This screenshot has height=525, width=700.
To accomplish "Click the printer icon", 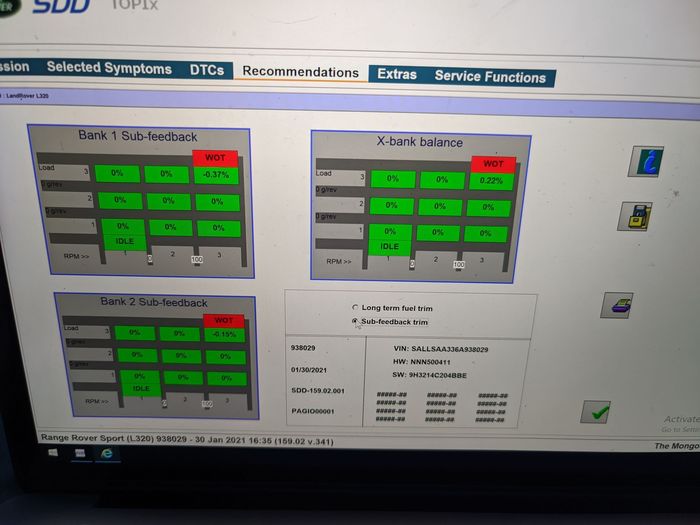I will pyautogui.click(x=617, y=306).
